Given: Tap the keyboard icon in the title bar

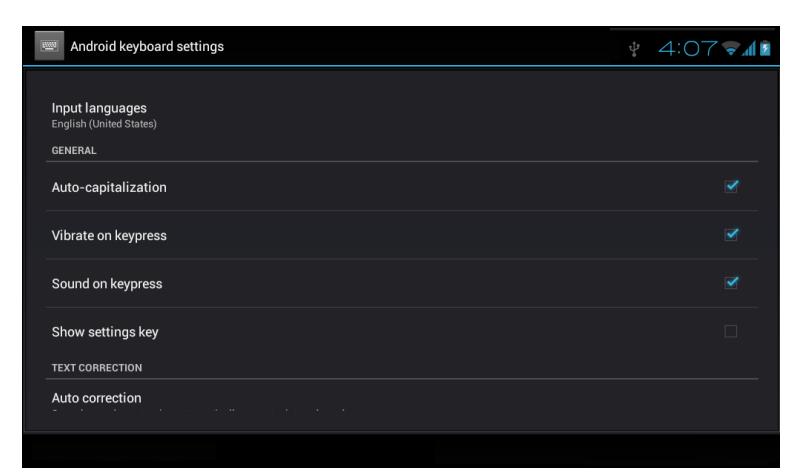Looking at the screenshot, I should (49, 46).
